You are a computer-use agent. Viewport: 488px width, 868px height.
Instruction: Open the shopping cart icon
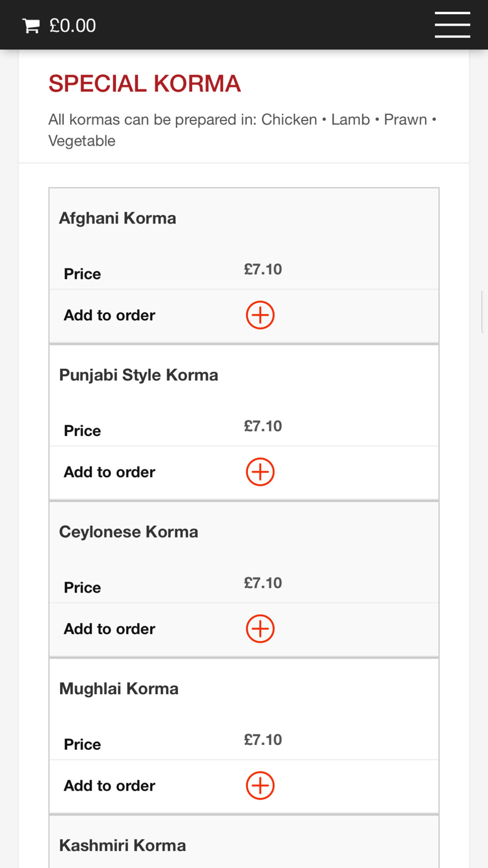pyautogui.click(x=31, y=26)
